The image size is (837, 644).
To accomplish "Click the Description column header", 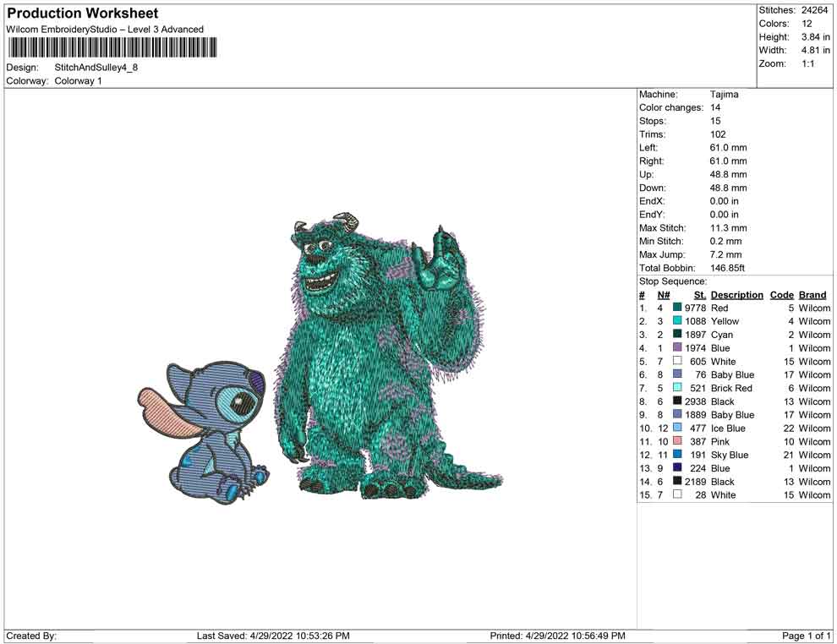I will (x=736, y=295).
